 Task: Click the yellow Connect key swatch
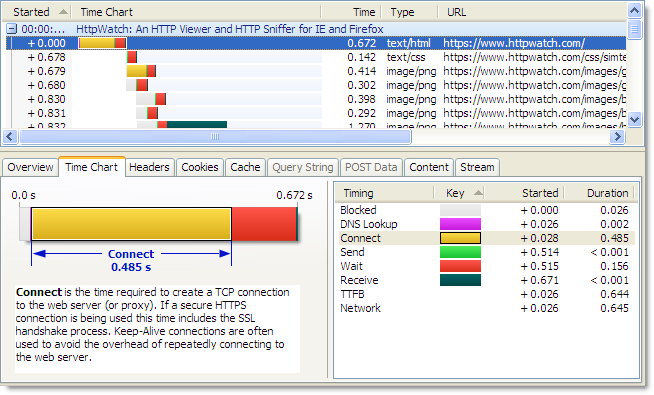pos(460,238)
